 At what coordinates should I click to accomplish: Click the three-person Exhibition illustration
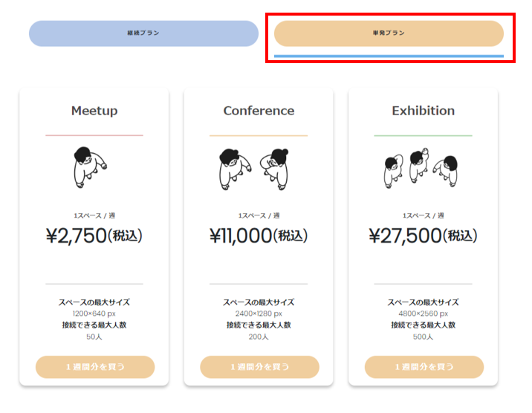(x=421, y=168)
